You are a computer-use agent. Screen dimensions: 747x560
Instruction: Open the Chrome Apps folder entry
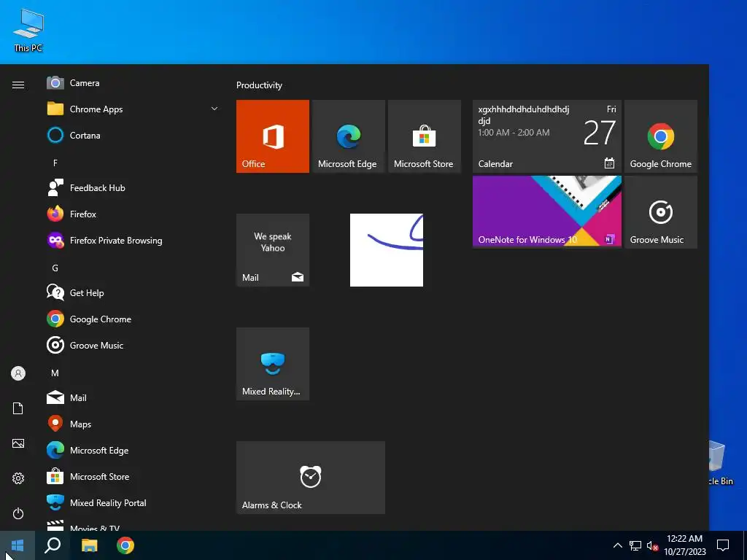click(x=133, y=109)
